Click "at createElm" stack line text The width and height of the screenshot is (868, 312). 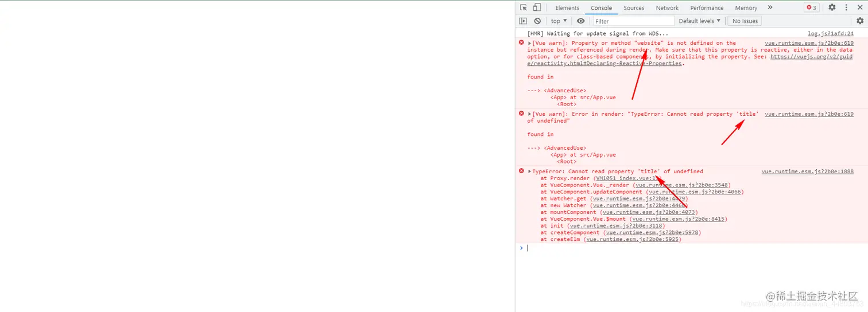pyautogui.click(x=561, y=240)
